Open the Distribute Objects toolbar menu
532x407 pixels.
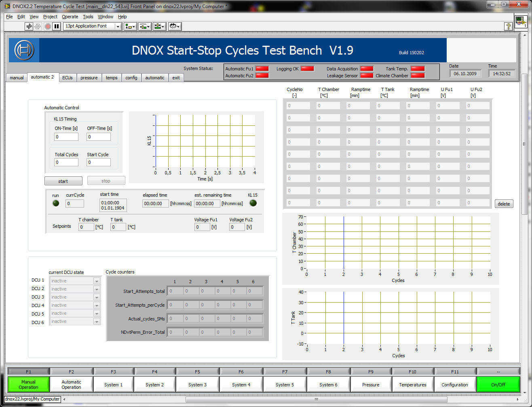[x=145, y=26]
